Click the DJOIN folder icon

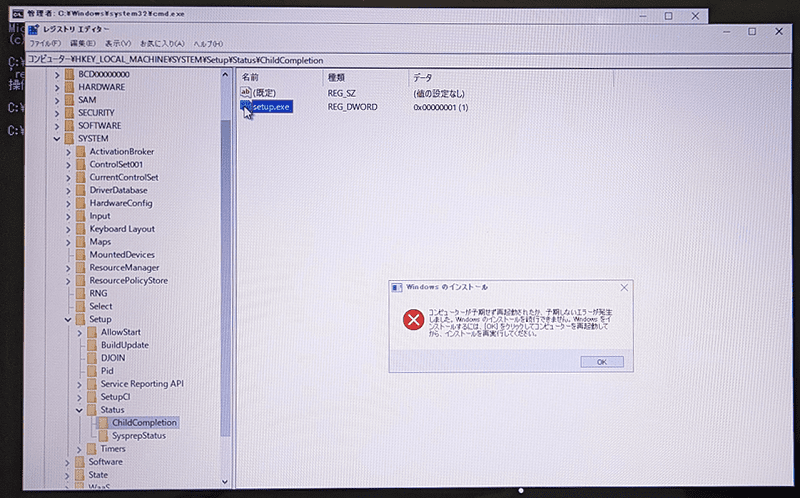click(92, 358)
